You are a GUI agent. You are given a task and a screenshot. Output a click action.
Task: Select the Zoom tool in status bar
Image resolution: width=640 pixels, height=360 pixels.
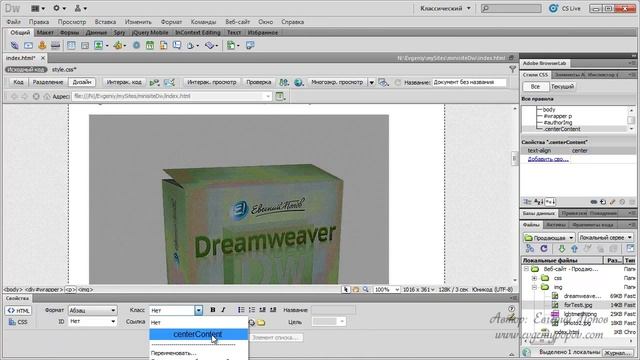point(366,289)
